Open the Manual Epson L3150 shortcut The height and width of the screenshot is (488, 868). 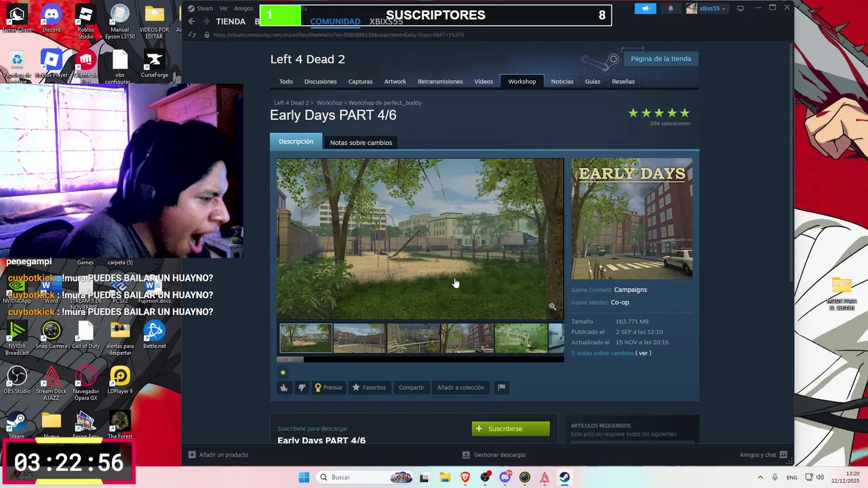click(x=120, y=22)
